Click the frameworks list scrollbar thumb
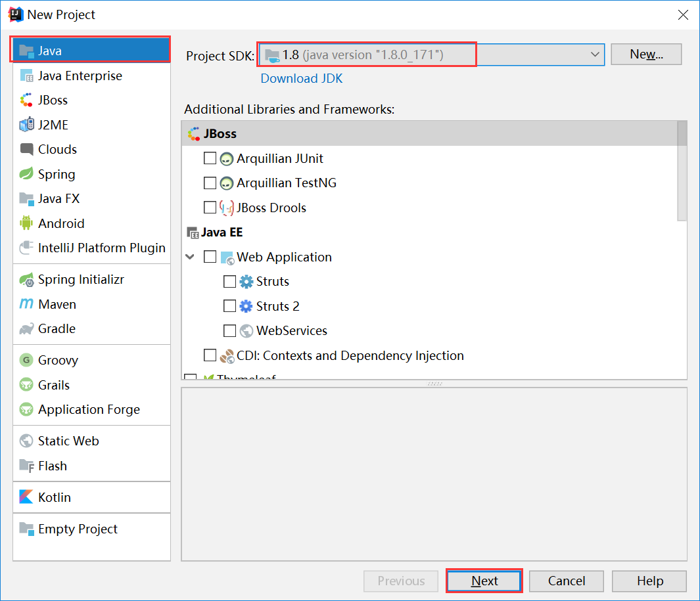 pos(682,171)
